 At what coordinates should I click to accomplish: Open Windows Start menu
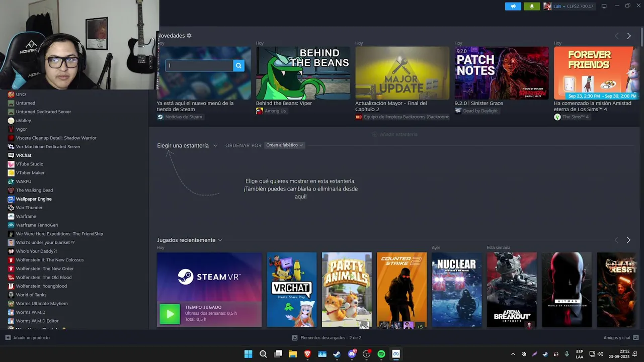coord(248,354)
